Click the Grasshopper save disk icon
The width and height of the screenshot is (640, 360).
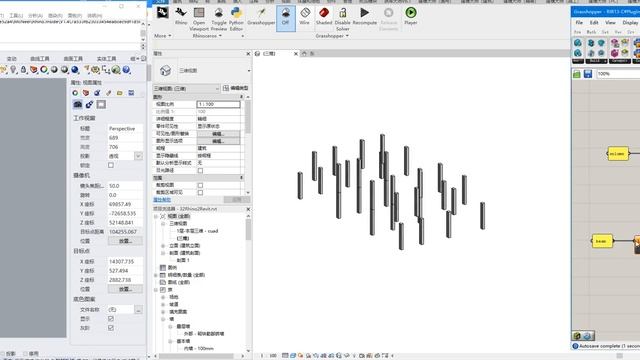click(x=588, y=74)
